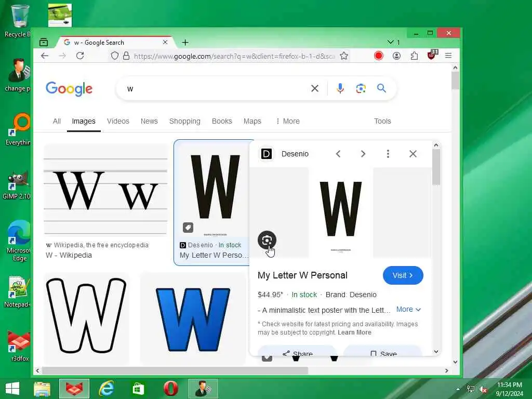This screenshot has height=399, width=532.
Task: Click the Google logo
Action: click(69, 89)
